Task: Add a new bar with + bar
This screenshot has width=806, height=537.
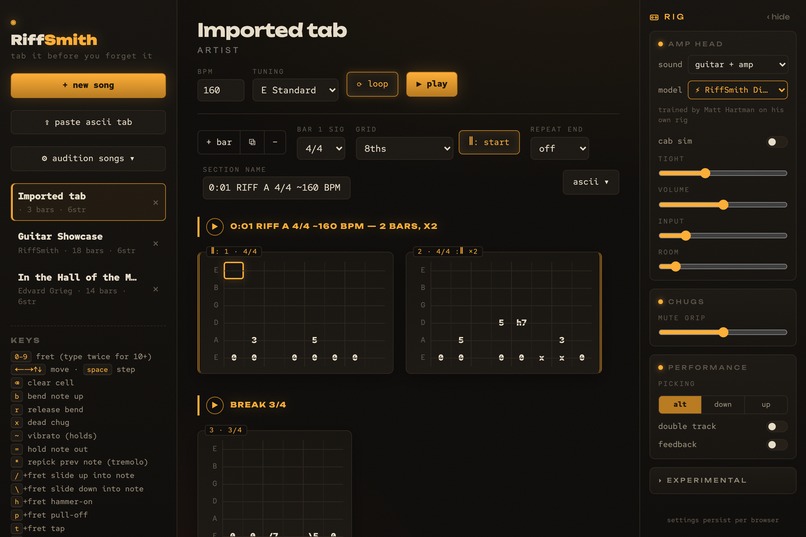Action: pos(219,142)
